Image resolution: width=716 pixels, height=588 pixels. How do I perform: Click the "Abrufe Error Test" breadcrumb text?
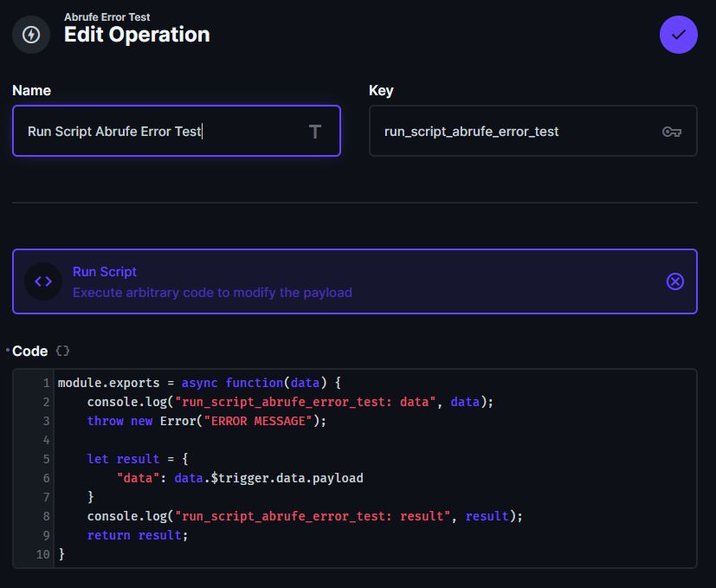point(106,16)
